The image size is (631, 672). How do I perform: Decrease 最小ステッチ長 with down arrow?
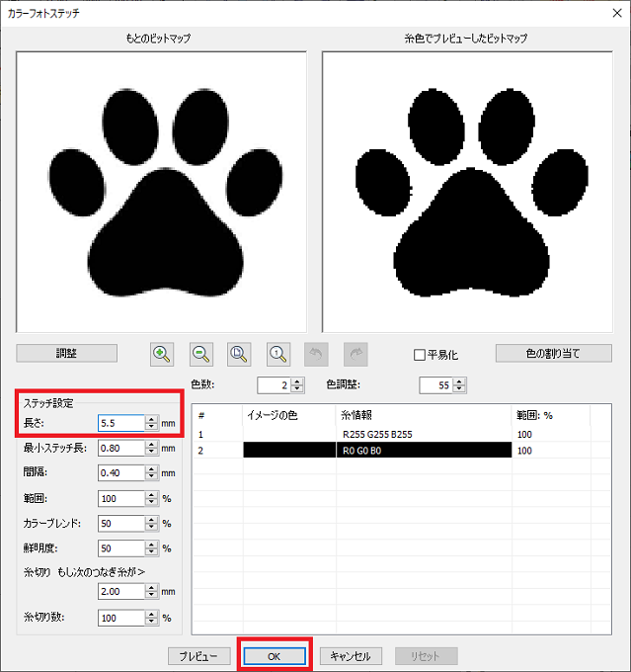[x=151, y=452]
